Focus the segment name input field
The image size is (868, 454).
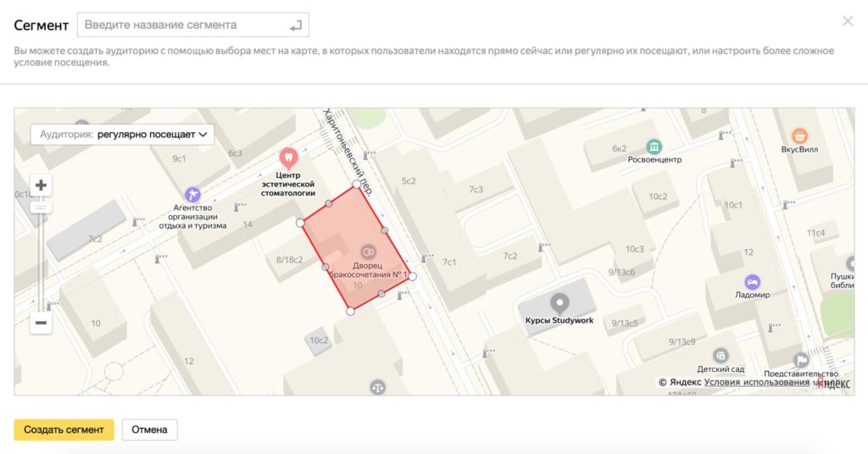(182, 25)
